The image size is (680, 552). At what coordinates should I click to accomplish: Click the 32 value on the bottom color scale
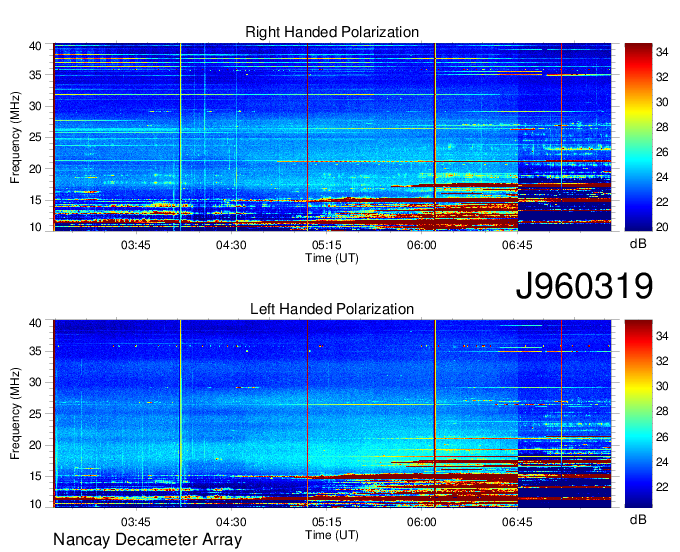[662, 361]
